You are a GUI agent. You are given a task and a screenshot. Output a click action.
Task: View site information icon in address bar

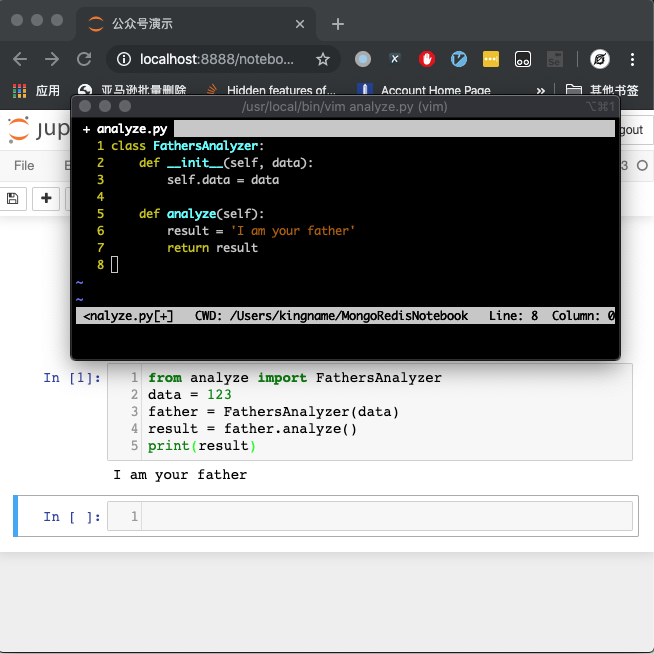coord(124,59)
